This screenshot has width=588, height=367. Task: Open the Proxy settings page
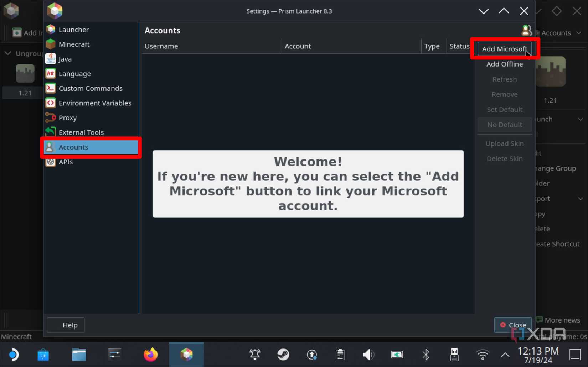pyautogui.click(x=91, y=117)
